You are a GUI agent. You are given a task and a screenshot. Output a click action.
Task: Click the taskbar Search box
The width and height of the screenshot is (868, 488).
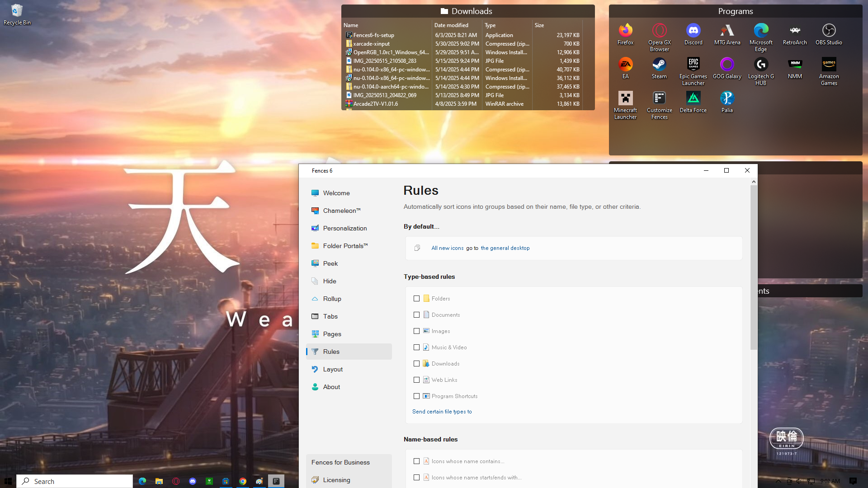75,481
